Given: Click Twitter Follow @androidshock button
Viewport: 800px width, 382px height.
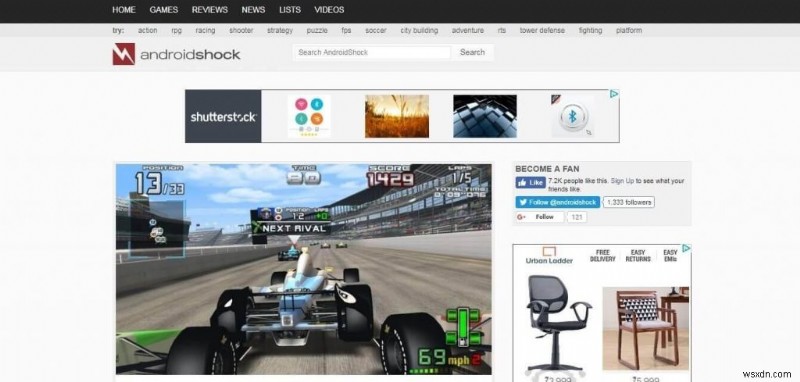Looking at the screenshot, I should (557, 202).
